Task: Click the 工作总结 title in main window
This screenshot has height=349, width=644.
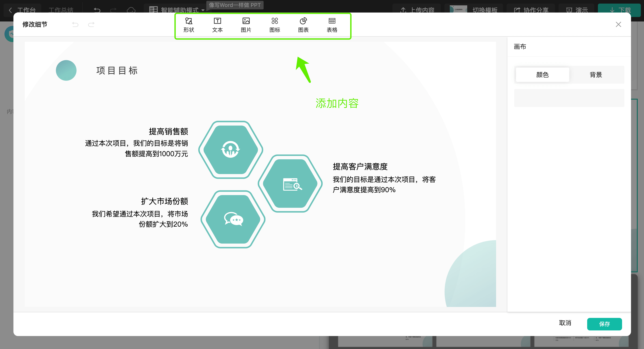Action: coord(61,10)
